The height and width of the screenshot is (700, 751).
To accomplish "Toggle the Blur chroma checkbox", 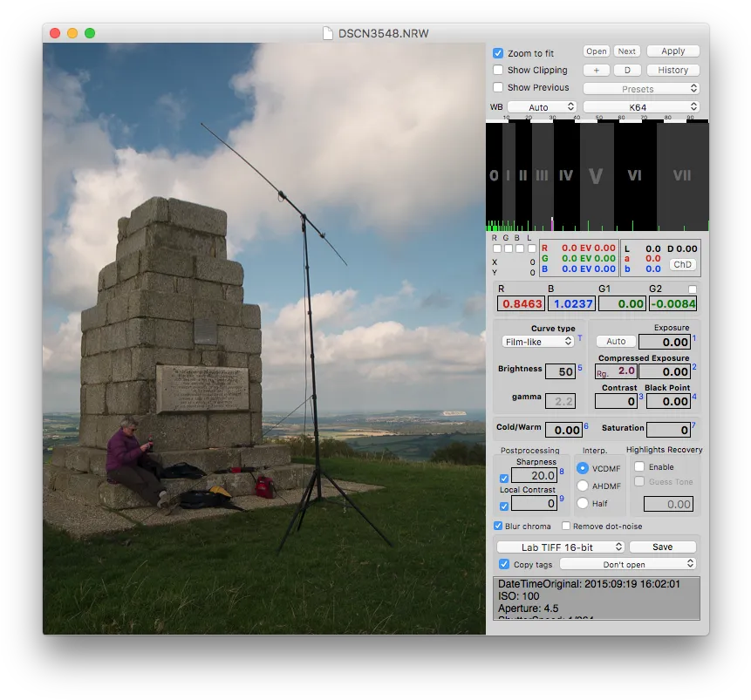I will pyautogui.click(x=498, y=526).
